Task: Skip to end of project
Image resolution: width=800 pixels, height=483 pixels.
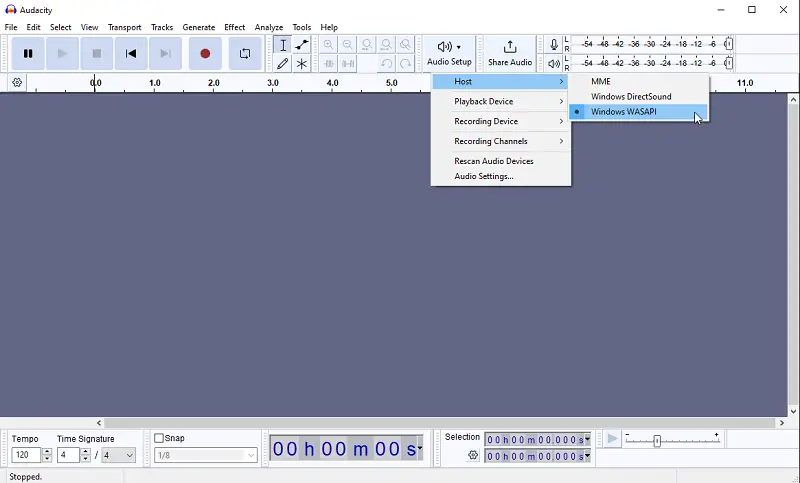Action: tap(165, 53)
